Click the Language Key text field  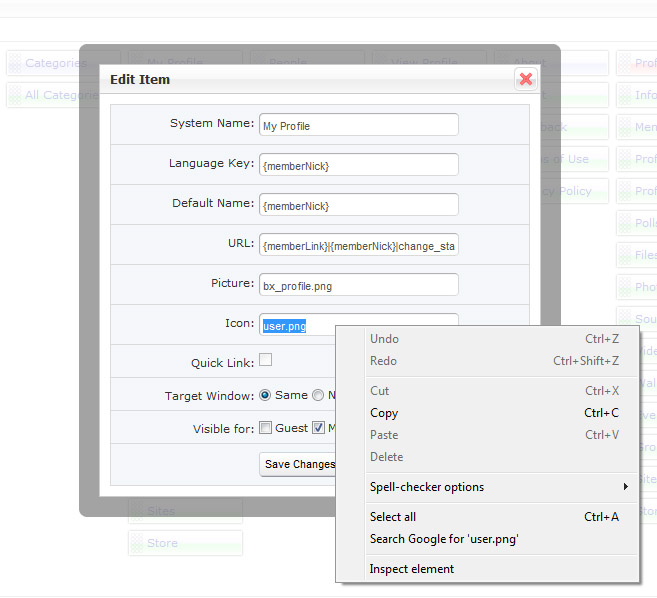(358, 165)
